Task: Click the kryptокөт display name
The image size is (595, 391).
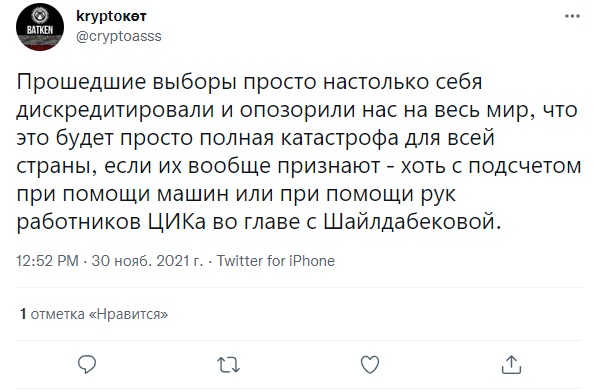Action: pos(111,17)
